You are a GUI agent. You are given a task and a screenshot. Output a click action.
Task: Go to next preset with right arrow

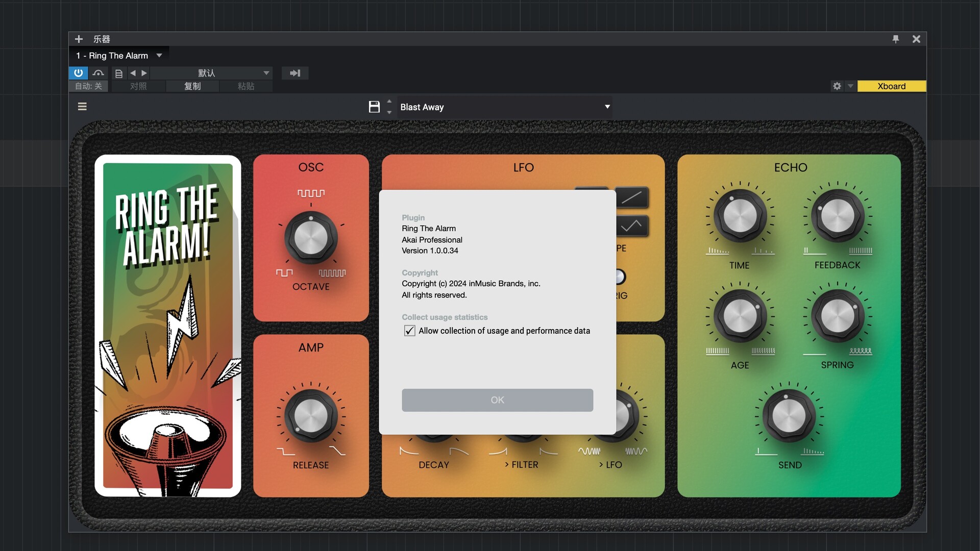click(x=144, y=73)
